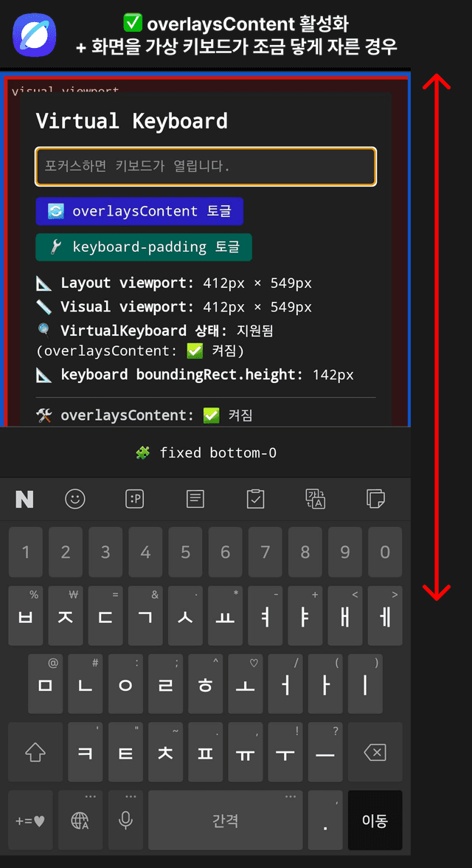
Task: Tap the globe language switch key
Action: [80, 820]
